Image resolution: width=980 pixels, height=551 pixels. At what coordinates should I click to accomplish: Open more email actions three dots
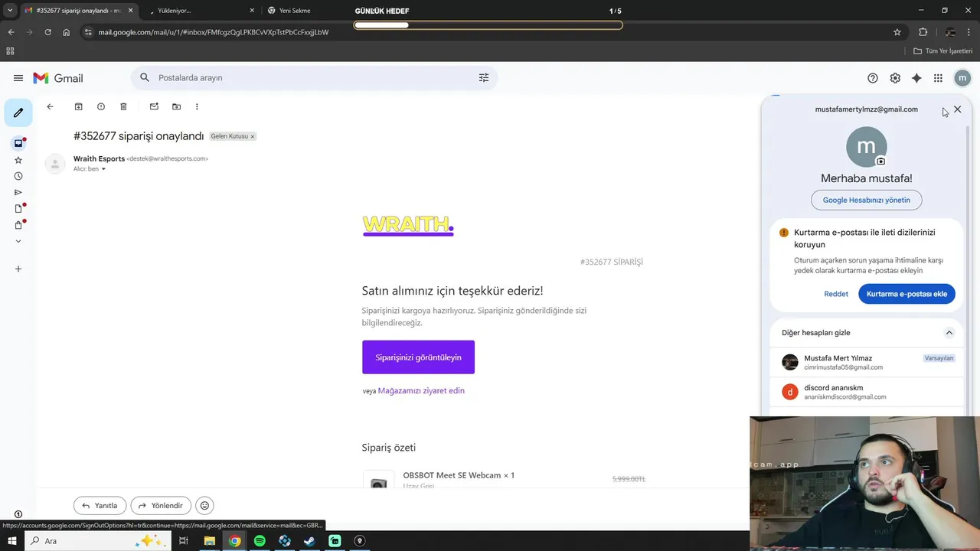[x=197, y=106]
